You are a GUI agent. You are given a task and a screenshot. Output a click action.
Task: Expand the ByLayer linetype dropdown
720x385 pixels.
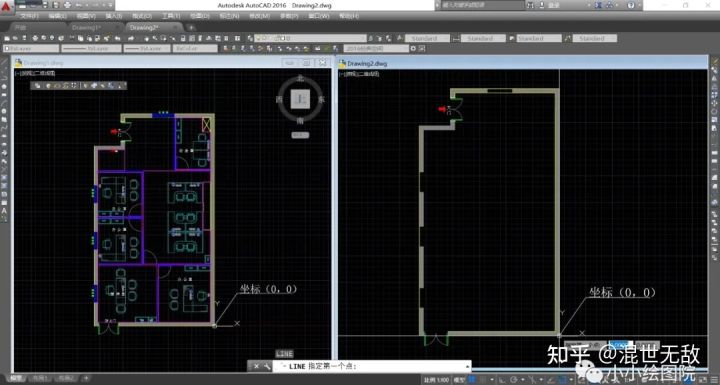click(x=91, y=48)
